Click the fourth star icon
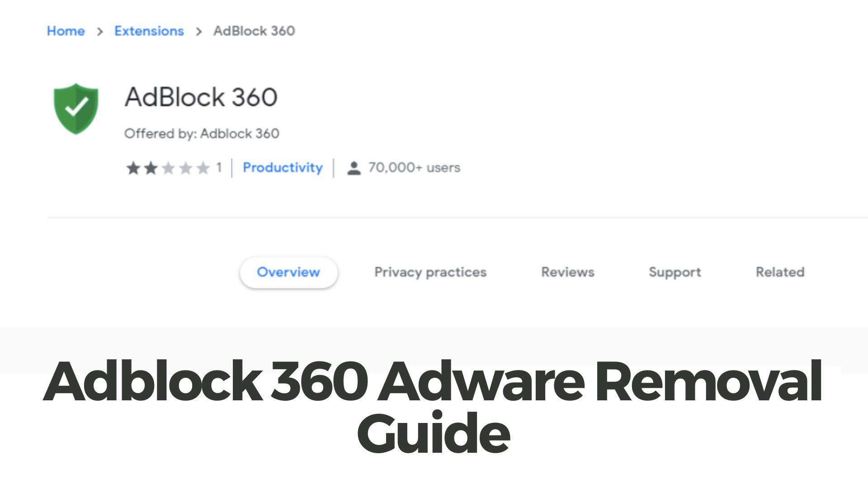Viewport: 868px width, 488px height. click(185, 168)
